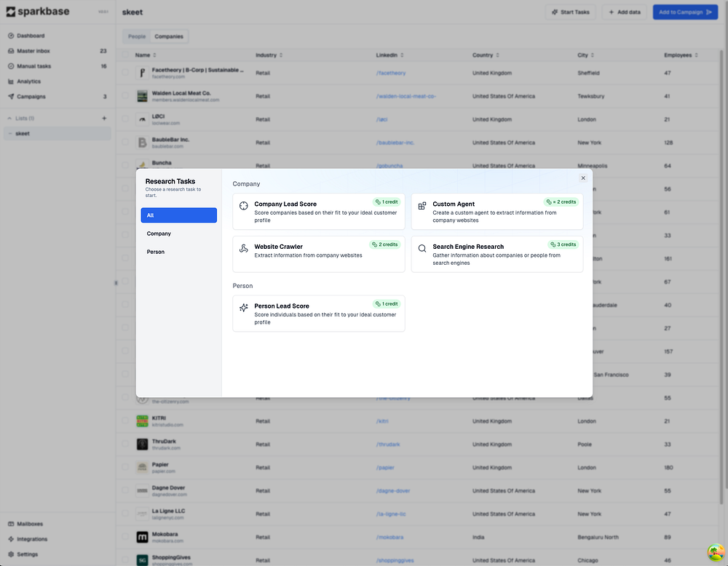Viewport: 728px width, 566px height.
Task: Sort table by Industry column arrows
Action: (x=281, y=55)
